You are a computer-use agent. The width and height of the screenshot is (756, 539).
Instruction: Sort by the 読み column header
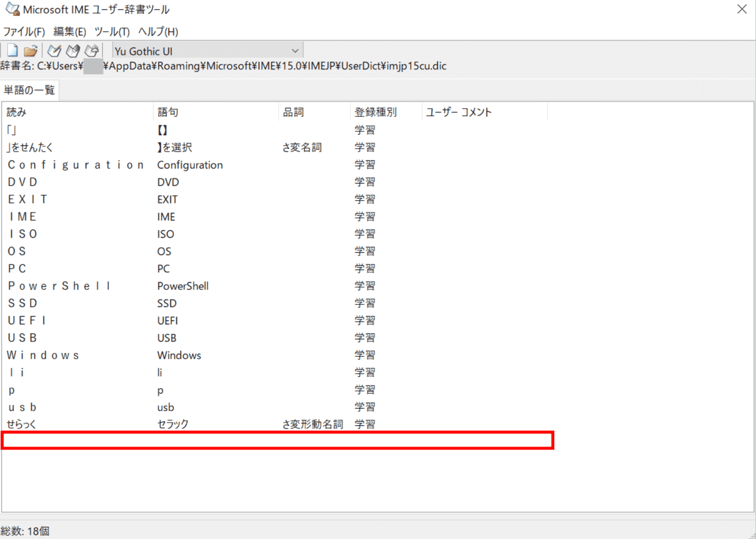pyautogui.click(x=77, y=112)
